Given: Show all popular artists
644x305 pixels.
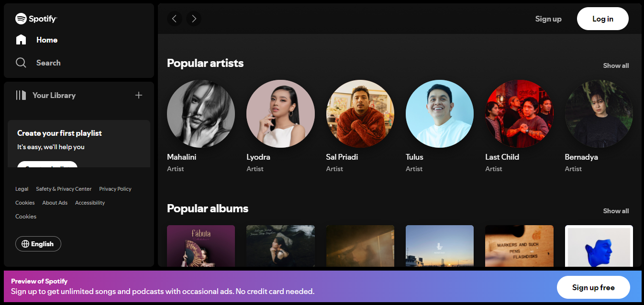Looking at the screenshot, I should tap(616, 65).
